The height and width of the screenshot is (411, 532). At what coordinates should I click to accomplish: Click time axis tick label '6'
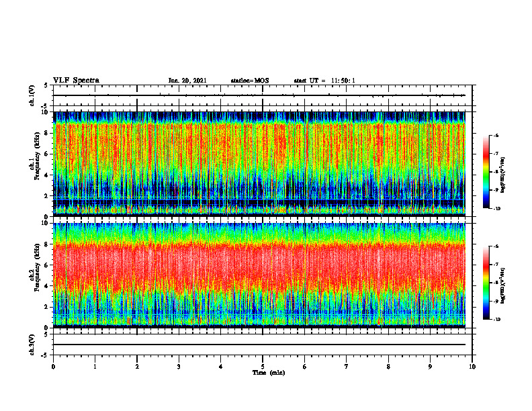click(x=305, y=367)
